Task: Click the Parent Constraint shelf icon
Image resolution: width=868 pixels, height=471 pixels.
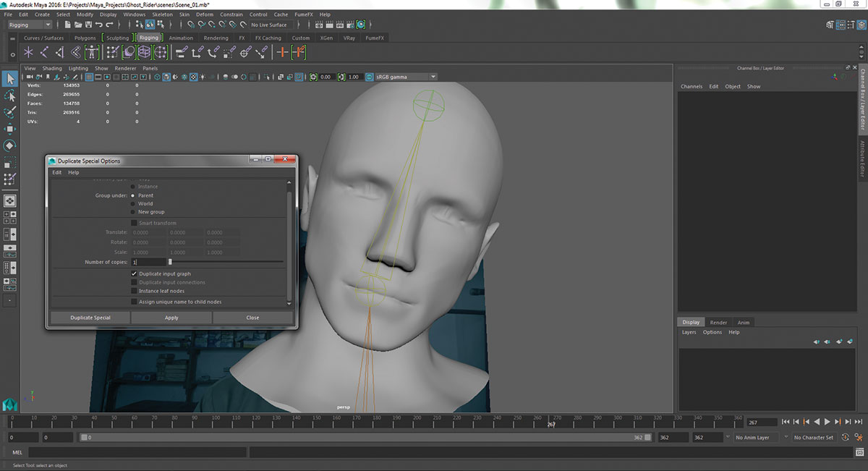Action: (181, 52)
